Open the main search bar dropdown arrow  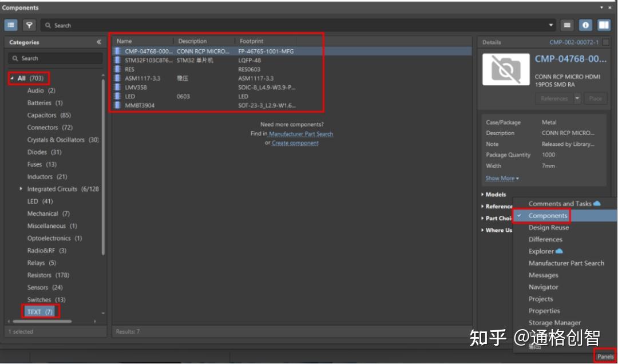[x=550, y=25]
